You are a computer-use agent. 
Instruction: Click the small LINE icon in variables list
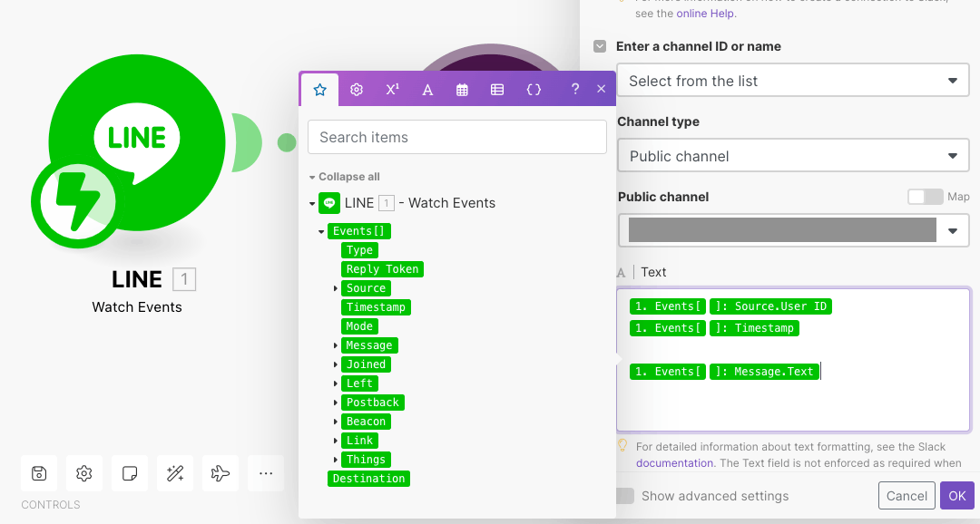(x=329, y=203)
